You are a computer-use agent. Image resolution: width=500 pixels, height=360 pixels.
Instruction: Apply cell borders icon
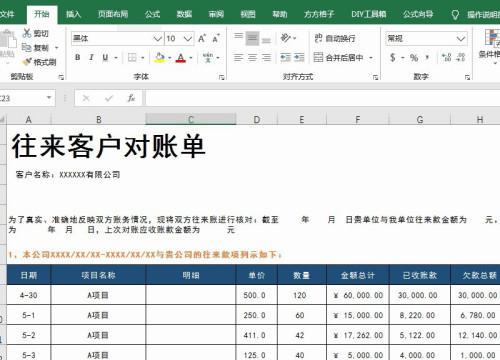click(132, 57)
